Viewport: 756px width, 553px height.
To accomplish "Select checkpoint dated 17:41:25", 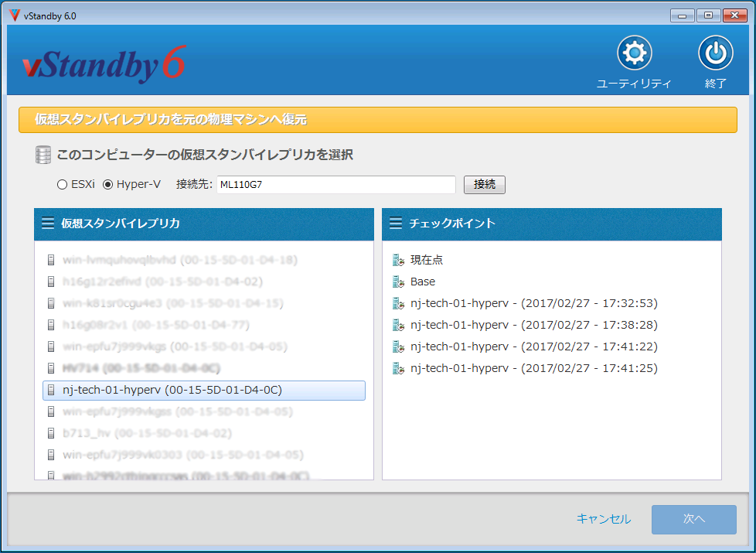I will tap(533, 368).
